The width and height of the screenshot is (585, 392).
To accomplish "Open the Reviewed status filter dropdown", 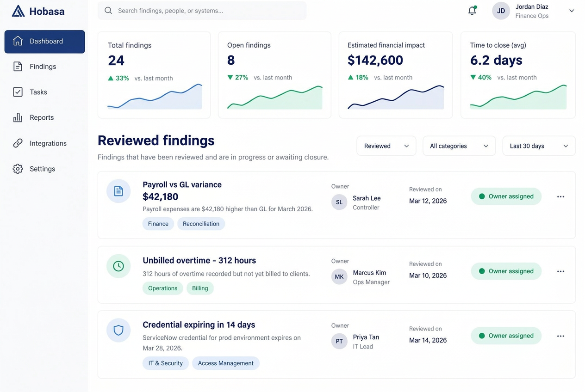I will coord(386,146).
